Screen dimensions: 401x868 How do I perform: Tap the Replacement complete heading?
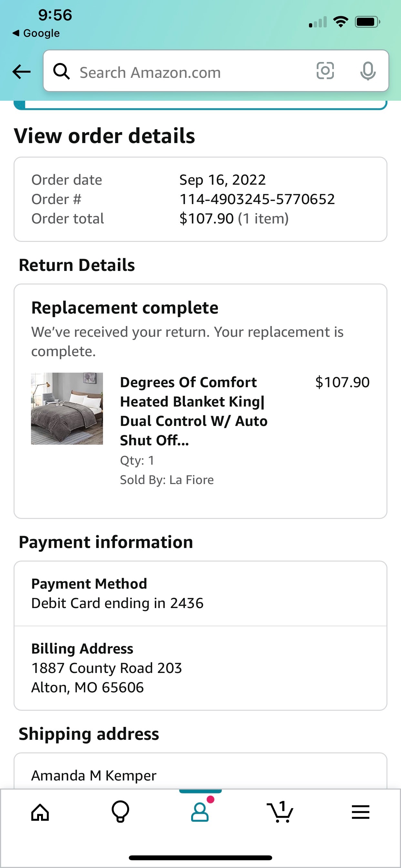(x=125, y=308)
